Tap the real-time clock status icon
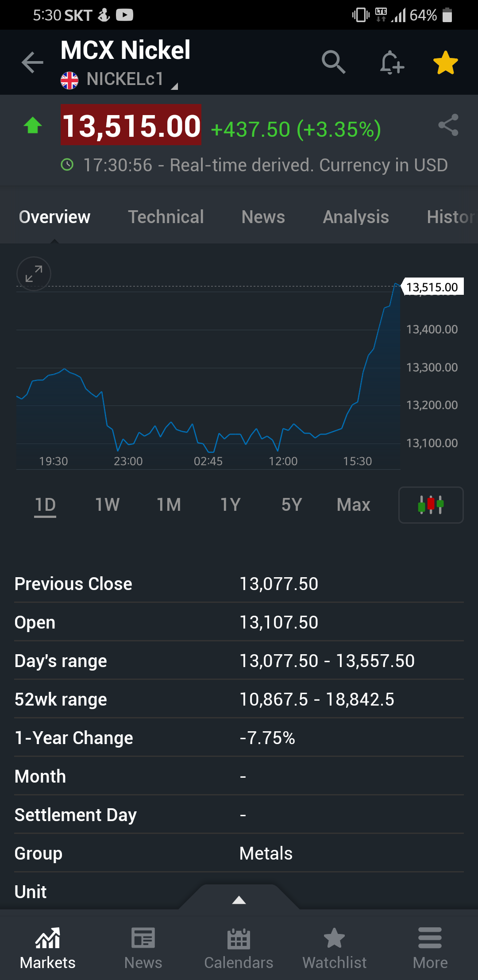Screen dimensions: 478x980 [x=67, y=165]
